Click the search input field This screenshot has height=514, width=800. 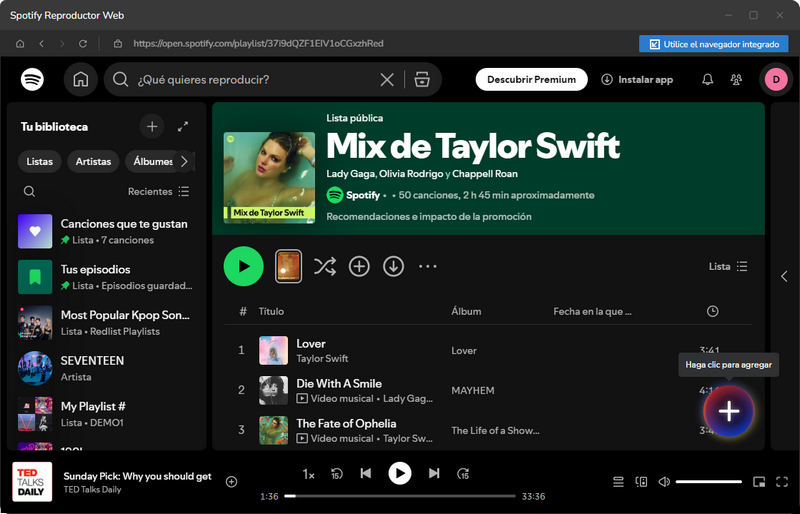click(x=255, y=80)
